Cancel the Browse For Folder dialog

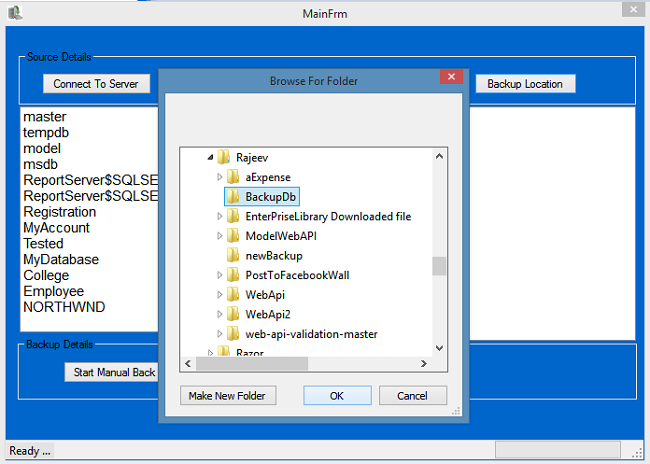[412, 396]
